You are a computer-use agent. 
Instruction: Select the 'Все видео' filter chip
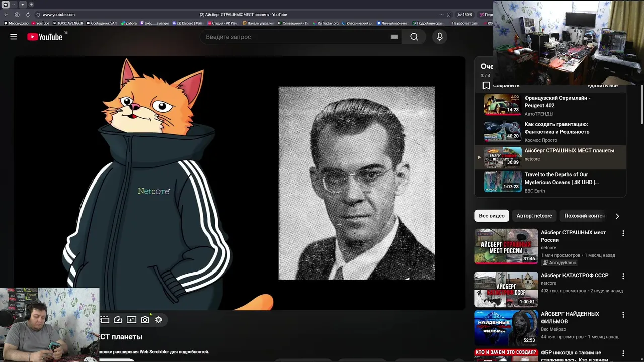pyautogui.click(x=492, y=216)
